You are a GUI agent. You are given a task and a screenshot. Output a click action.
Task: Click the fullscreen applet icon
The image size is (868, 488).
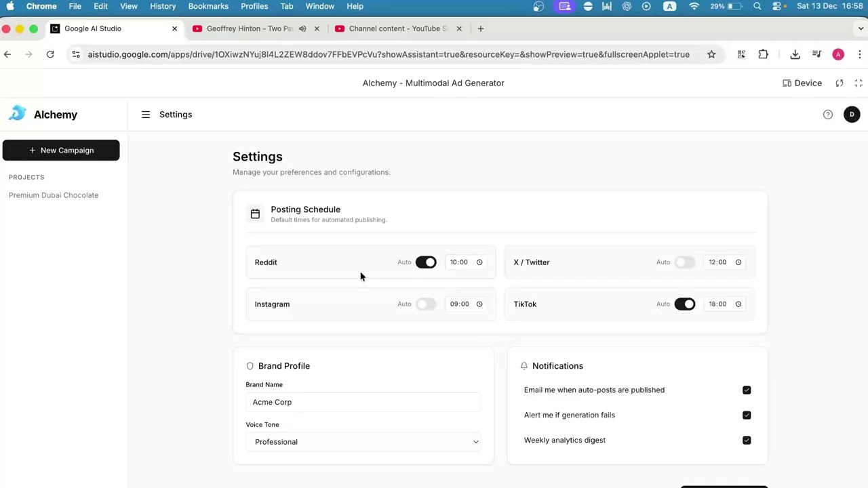tap(859, 83)
